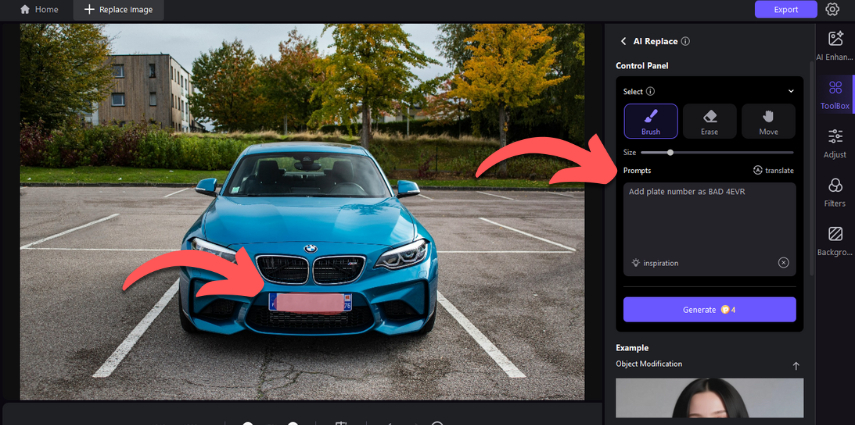Go back using the AI Replace arrow
This screenshot has height=425, width=855.
click(623, 41)
